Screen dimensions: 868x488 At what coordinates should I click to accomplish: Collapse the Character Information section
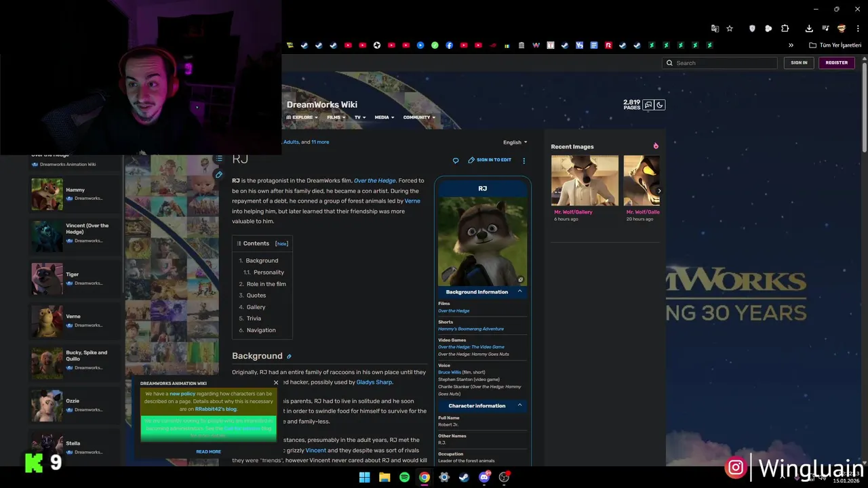point(519,405)
